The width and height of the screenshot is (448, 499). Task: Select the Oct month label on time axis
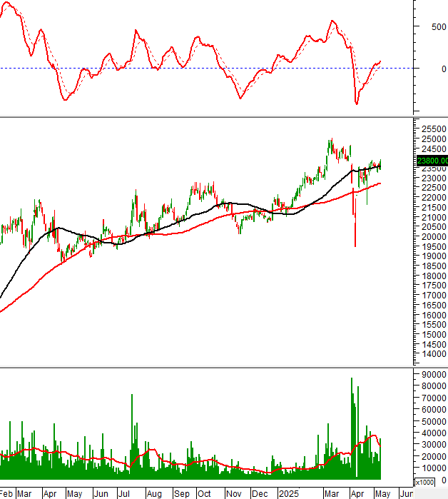coord(204,494)
